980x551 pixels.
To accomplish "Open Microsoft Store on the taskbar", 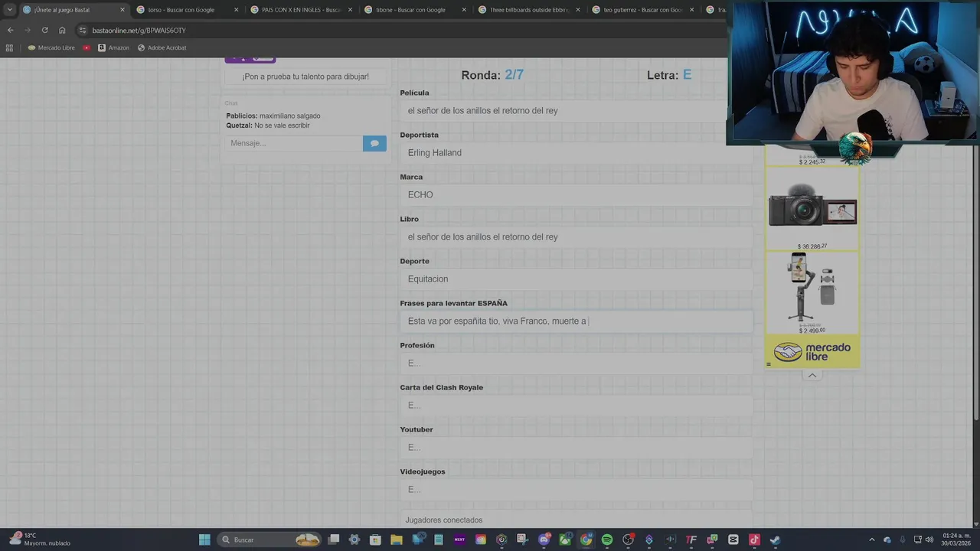I will (375, 540).
